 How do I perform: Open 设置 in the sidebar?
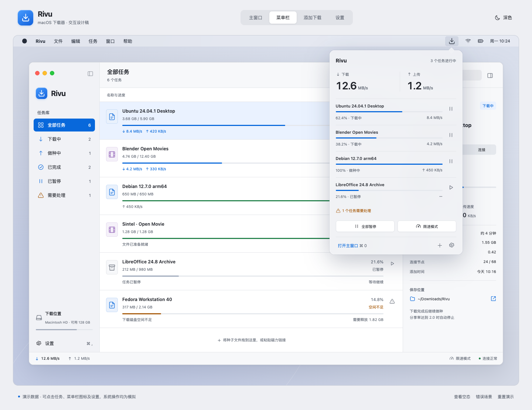click(64, 344)
